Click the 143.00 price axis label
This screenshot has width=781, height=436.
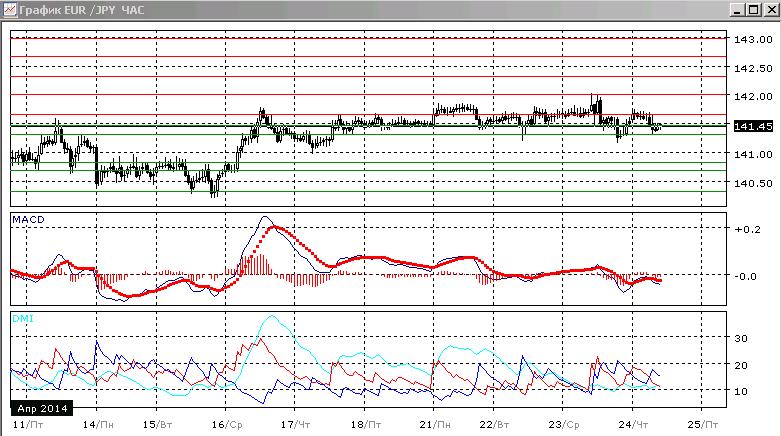753,39
